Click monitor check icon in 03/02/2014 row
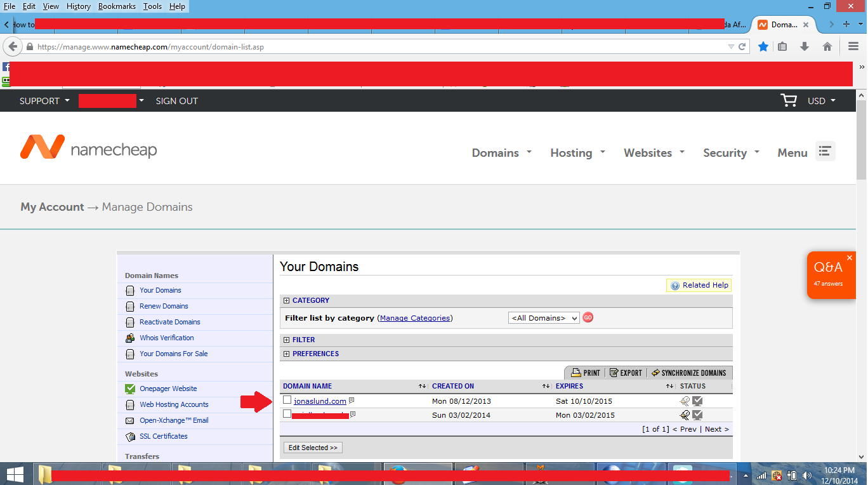 point(697,415)
